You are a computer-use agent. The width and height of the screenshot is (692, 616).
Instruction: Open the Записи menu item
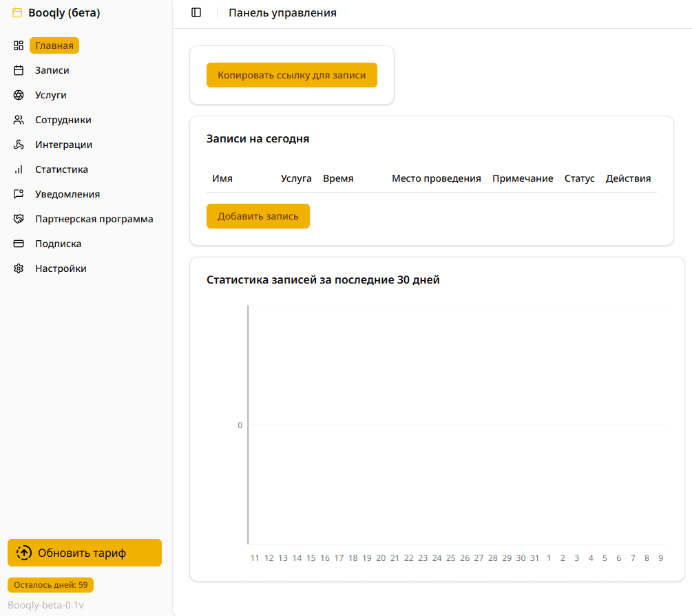coord(52,70)
